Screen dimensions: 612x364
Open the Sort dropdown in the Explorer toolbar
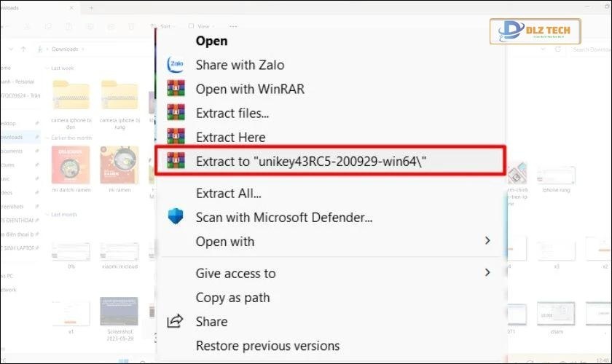[x=165, y=26]
